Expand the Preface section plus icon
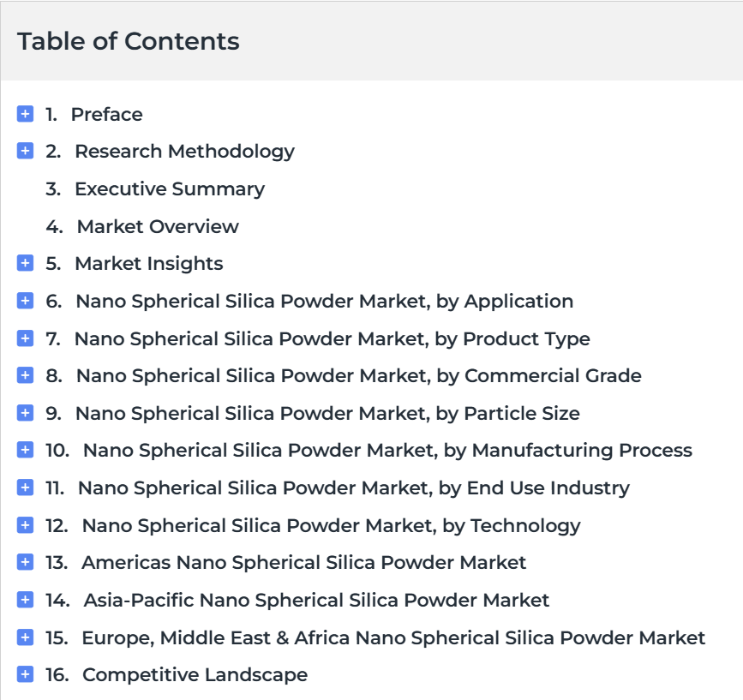This screenshot has width=743, height=700. (25, 114)
